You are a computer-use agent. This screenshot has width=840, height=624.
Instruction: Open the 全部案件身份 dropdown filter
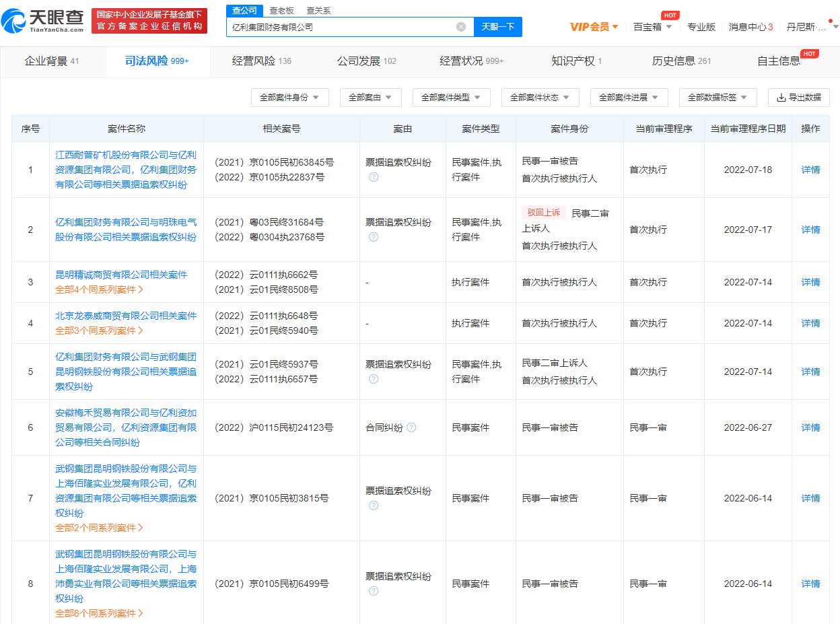289,98
